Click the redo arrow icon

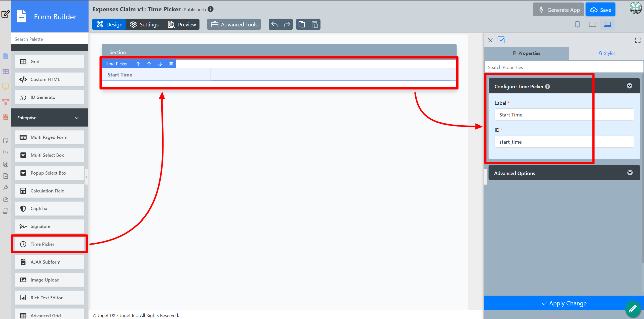[287, 24]
